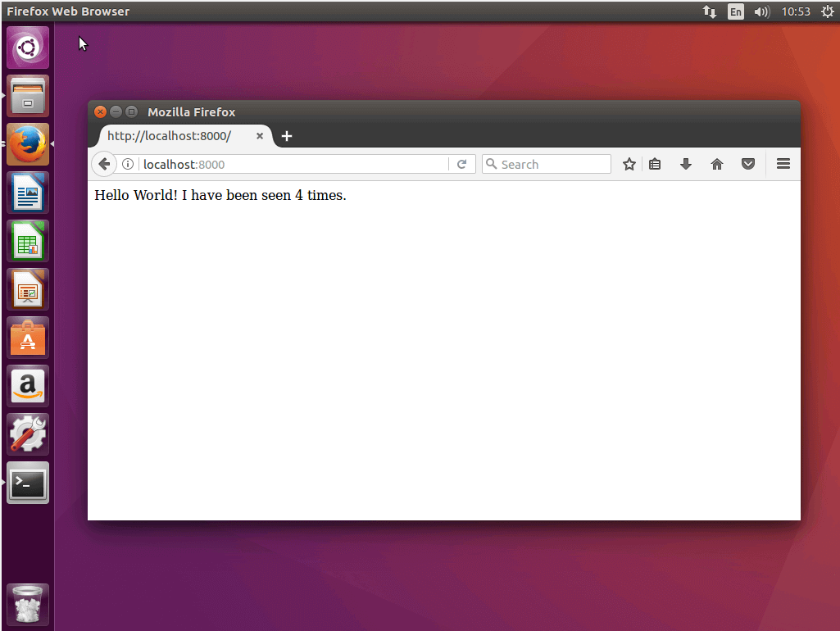Open a new tab with plus button

tap(287, 136)
